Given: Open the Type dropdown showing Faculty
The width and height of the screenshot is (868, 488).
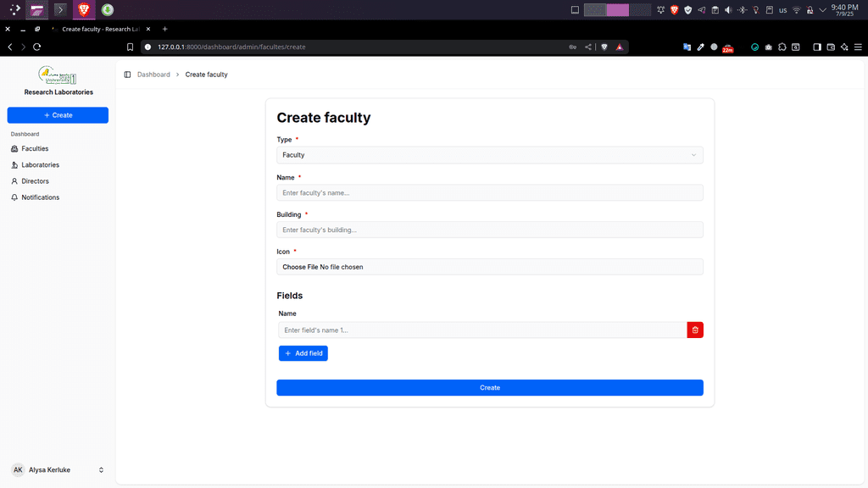Looking at the screenshot, I should (x=490, y=155).
